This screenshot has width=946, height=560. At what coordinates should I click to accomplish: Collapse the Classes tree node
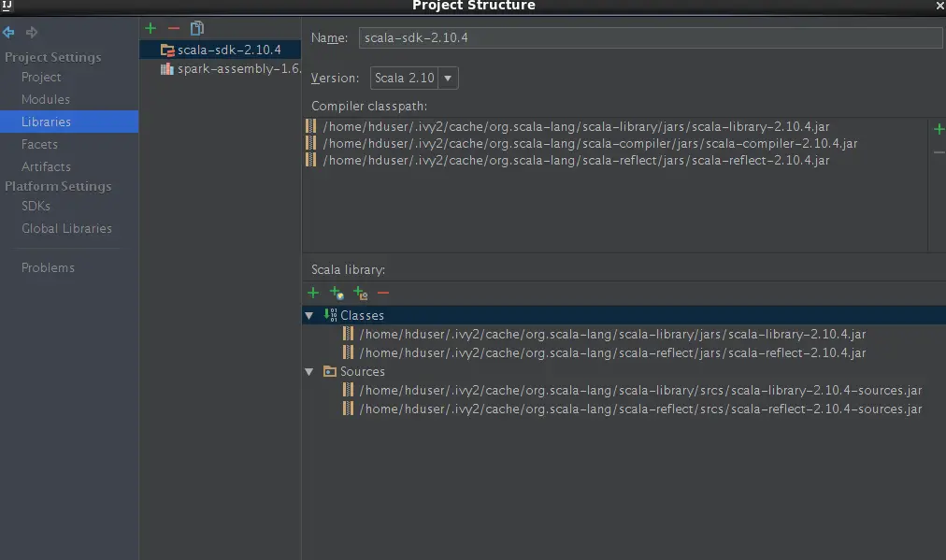(x=309, y=316)
